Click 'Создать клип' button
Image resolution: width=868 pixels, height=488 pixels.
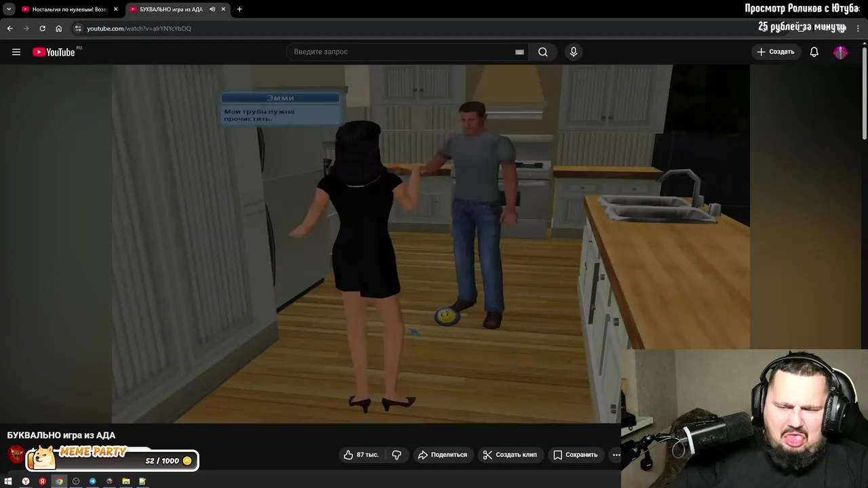pyautogui.click(x=509, y=455)
